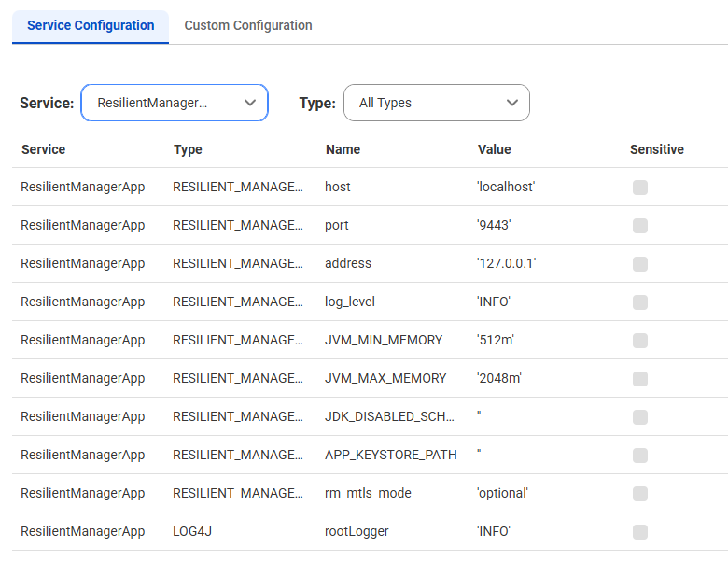Toggle Sensitive checkbox for JVM_MIN_MEMORY row
The width and height of the screenshot is (728, 561).
[639, 341]
